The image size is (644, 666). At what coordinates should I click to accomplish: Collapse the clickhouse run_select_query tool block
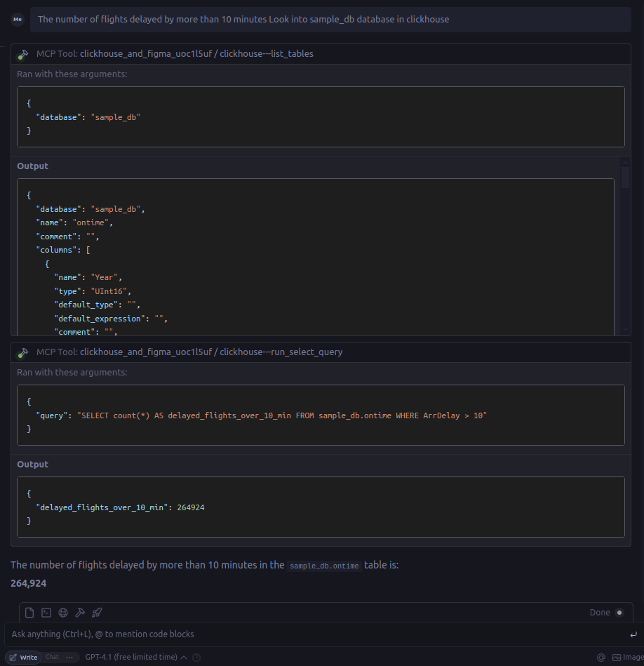[x=210, y=352]
